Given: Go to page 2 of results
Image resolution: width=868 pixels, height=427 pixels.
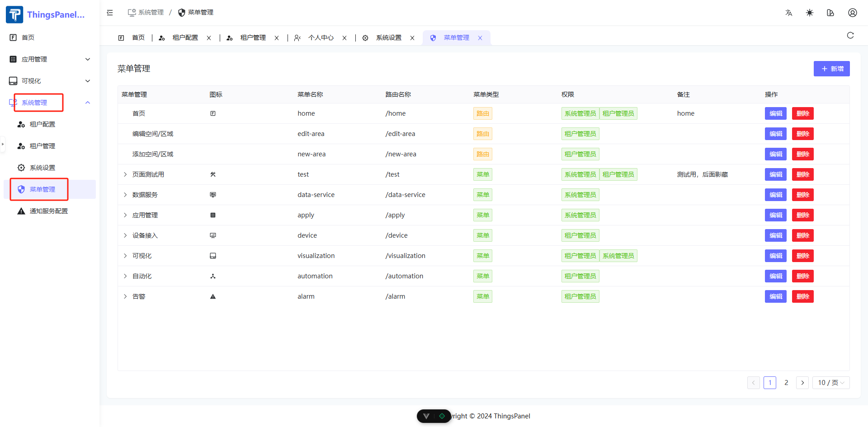Looking at the screenshot, I should pyautogui.click(x=786, y=383).
